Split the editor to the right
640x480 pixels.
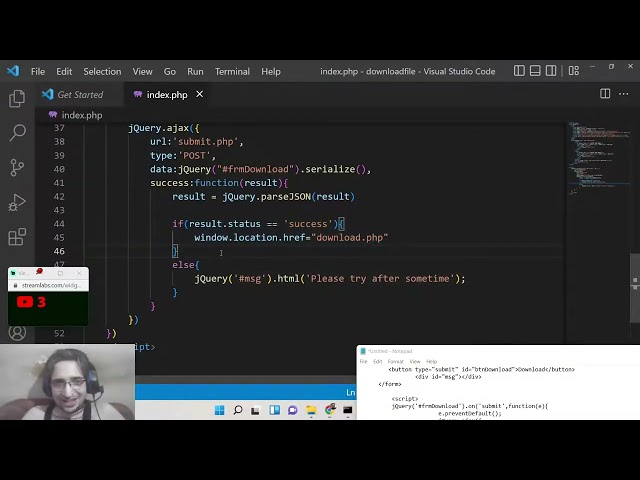(605, 94)
